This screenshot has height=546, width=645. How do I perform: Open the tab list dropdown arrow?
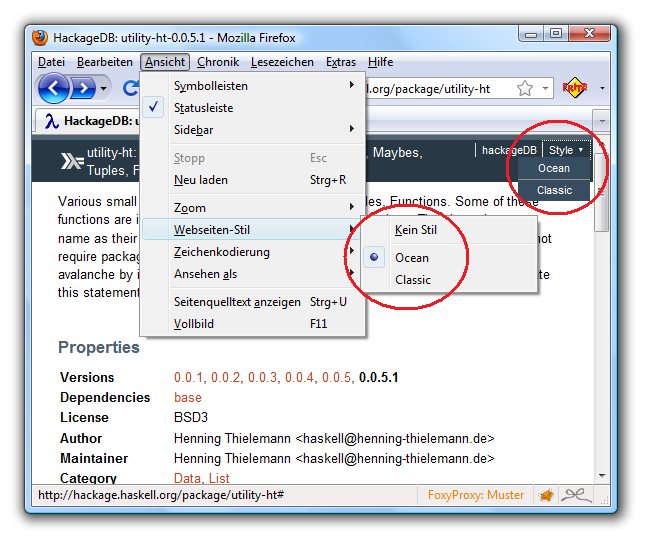pyautogui.click(x=602, y=121)
